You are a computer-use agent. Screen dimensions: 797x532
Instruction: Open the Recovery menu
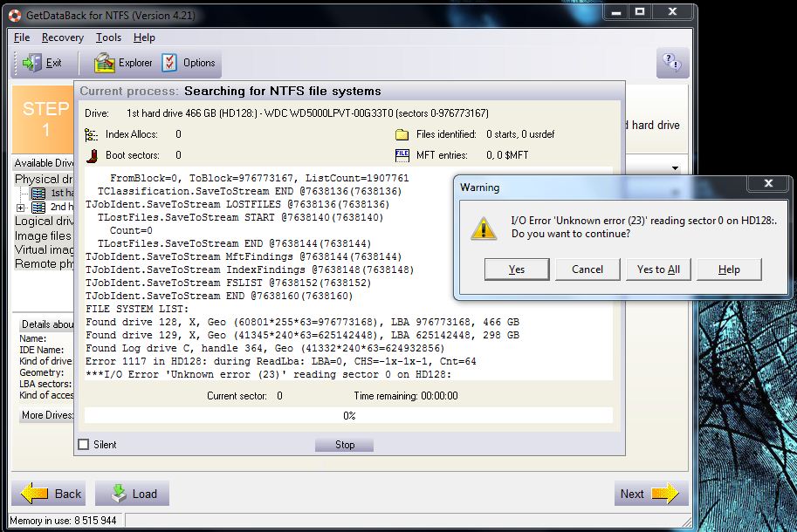[63, 38]
